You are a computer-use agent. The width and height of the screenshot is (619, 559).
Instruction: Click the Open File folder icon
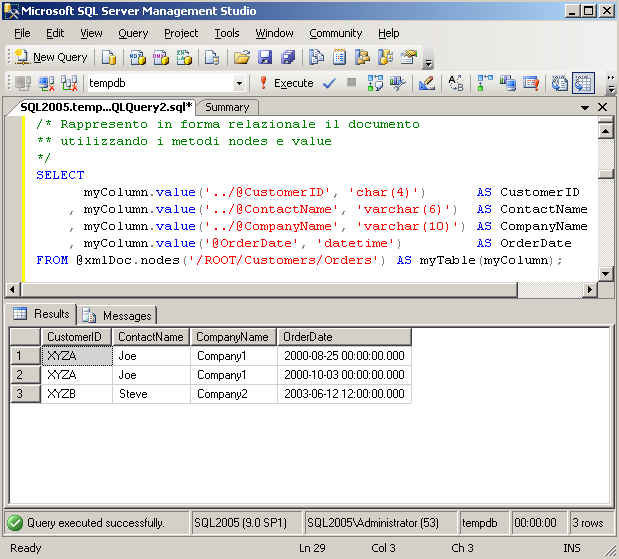coord(242,57)
